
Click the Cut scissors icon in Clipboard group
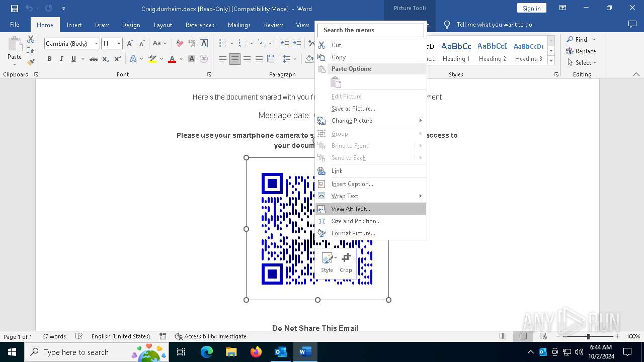31,39
